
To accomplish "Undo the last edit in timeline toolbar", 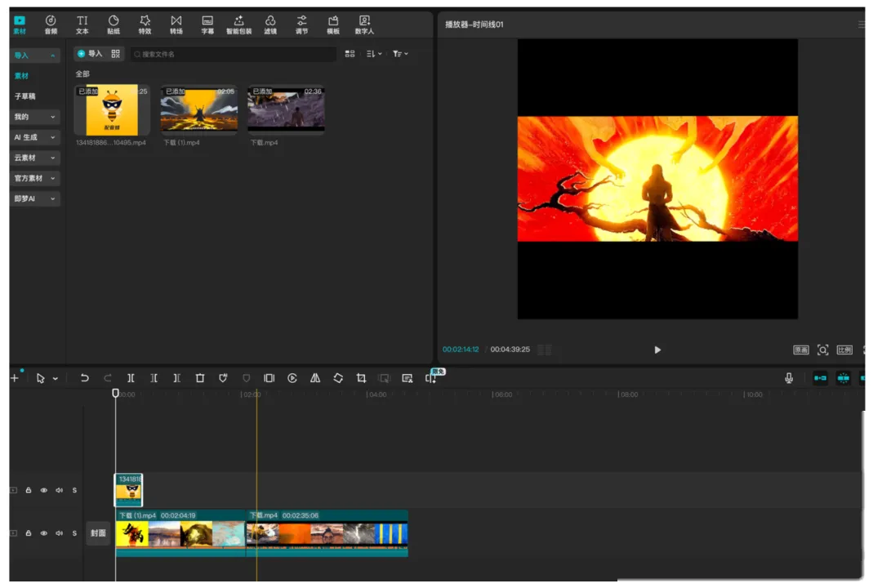I will (x=84, y=378).
